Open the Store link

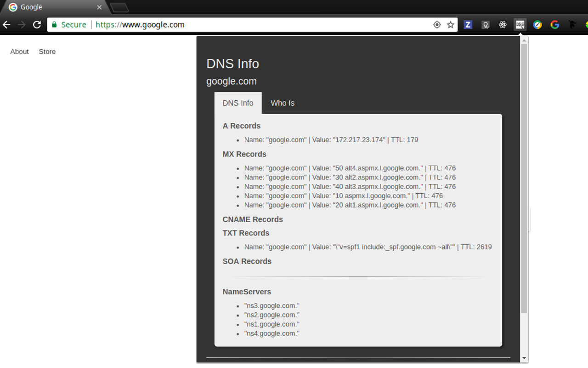pyautogui.click(x=47, y=52)
